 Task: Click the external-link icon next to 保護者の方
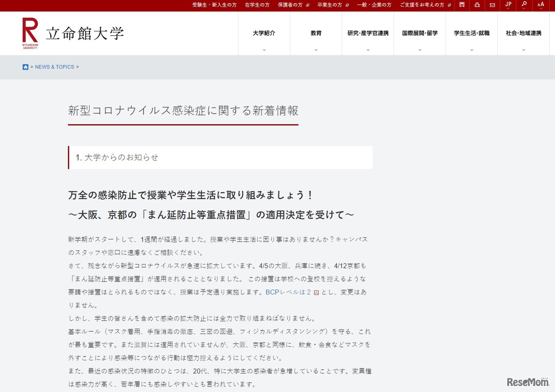(307, 5)
